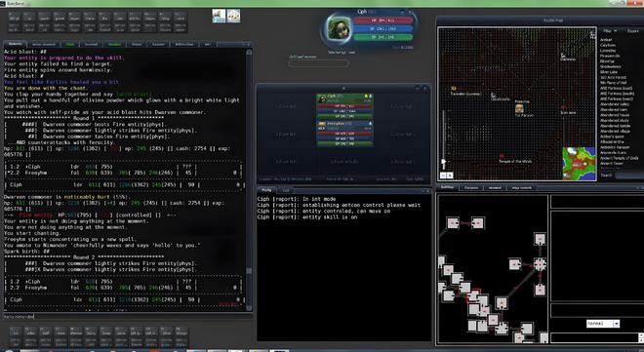Adjust the realm map zoom slider handle
Viewport: 644px width, 352px height.
[x=443, y=162]
